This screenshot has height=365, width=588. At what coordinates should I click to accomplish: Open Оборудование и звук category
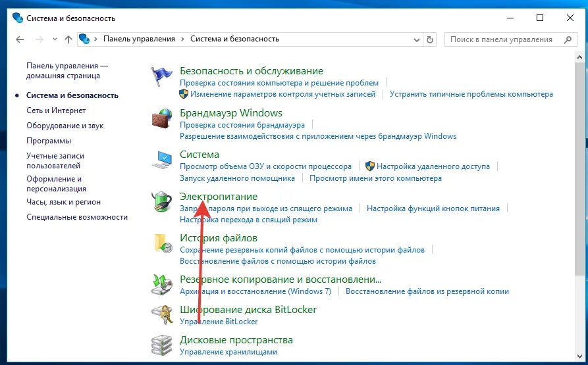(x=65, y=126)
